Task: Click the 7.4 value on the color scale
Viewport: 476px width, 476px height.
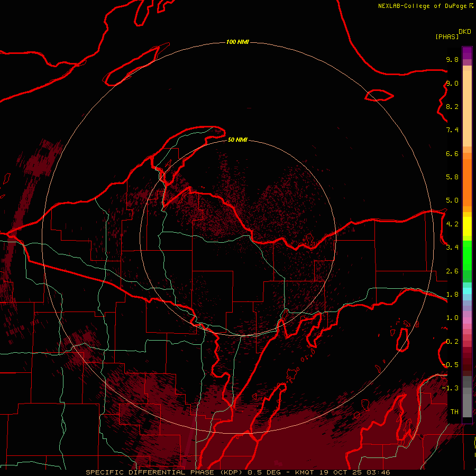Action: click(452, 130)
